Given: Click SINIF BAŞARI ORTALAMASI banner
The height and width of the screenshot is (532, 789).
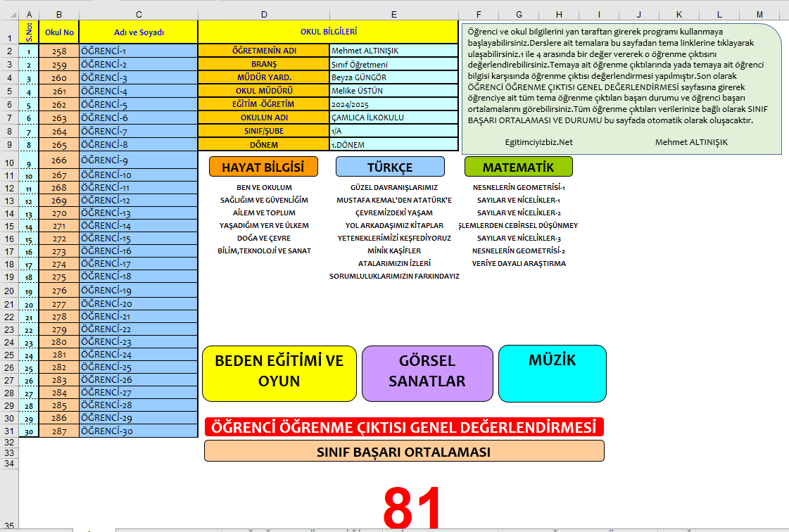Looking at the screenshot, I should [x=404, y=451].
